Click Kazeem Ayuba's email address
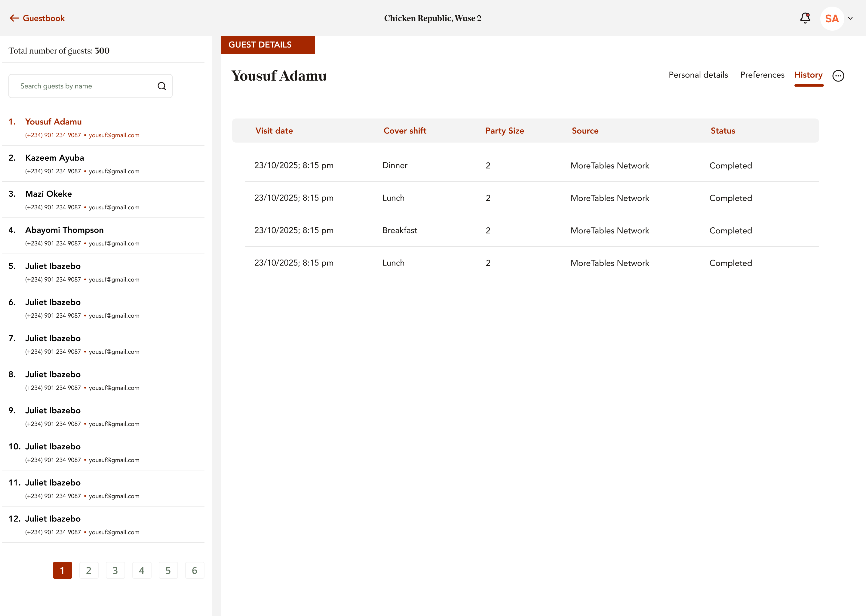This screenshot has height=616, width=866. (x=114, y=171)
